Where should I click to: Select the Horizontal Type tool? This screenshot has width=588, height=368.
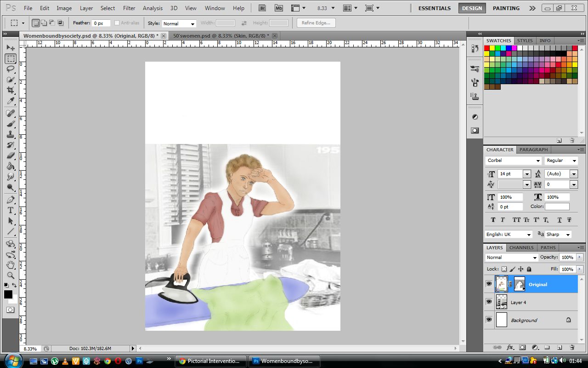pos(11,210)
